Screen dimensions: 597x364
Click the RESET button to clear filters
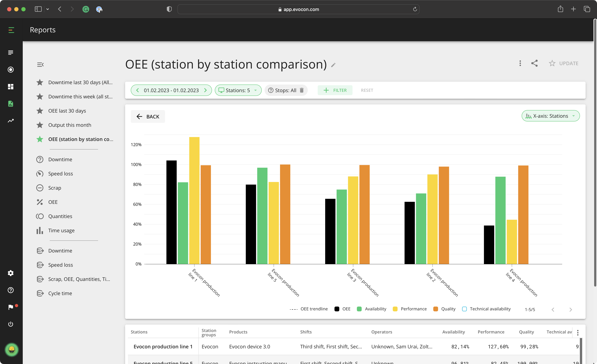(367, 90)
